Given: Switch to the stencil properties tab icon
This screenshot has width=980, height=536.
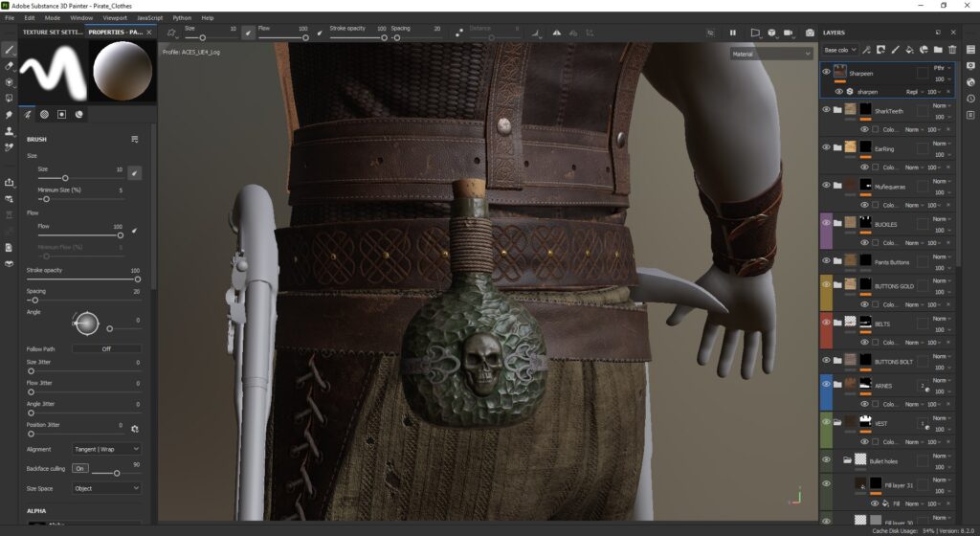Looking at the screenshot, I should 61,114.
